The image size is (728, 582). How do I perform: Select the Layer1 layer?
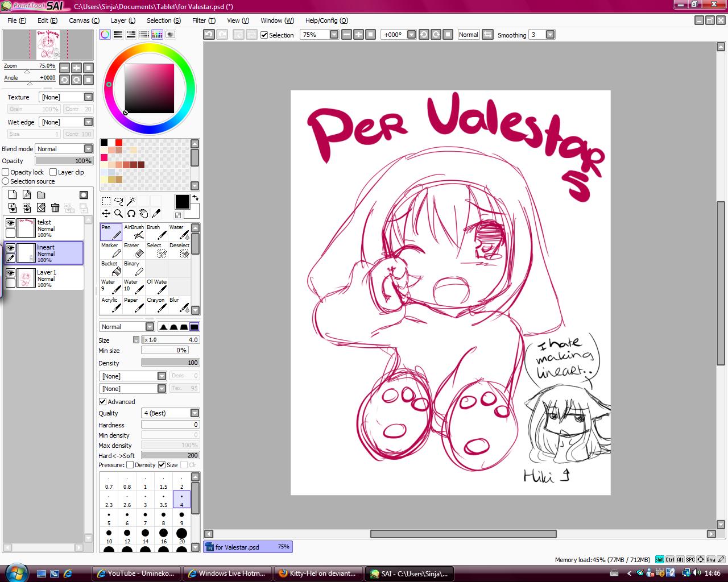click(51, 278)
